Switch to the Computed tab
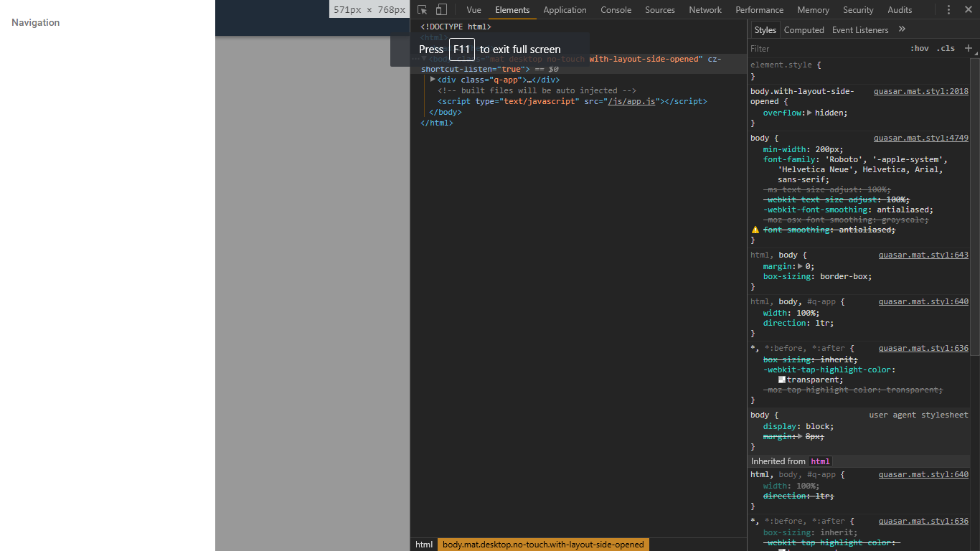 click(x=804, y=29)
